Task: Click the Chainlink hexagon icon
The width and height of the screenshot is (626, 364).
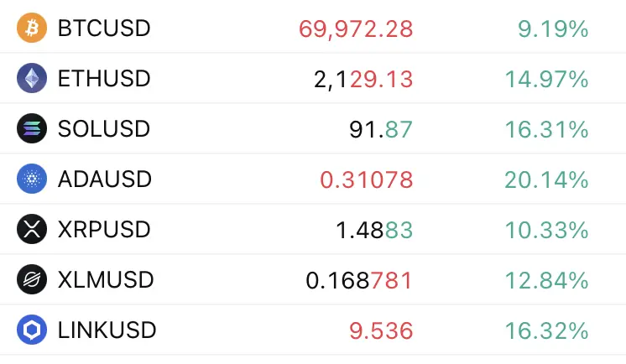Action: click(32, 330)
